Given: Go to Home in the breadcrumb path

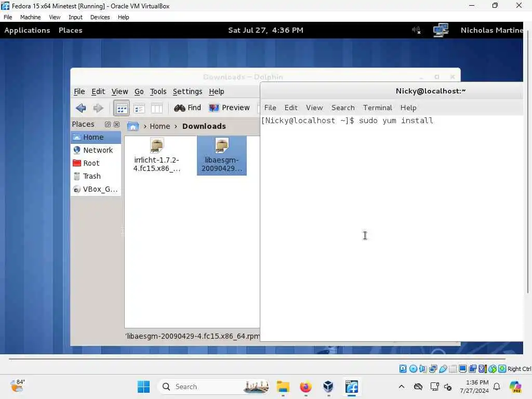Looking at the screenshot, I should 160,126.
